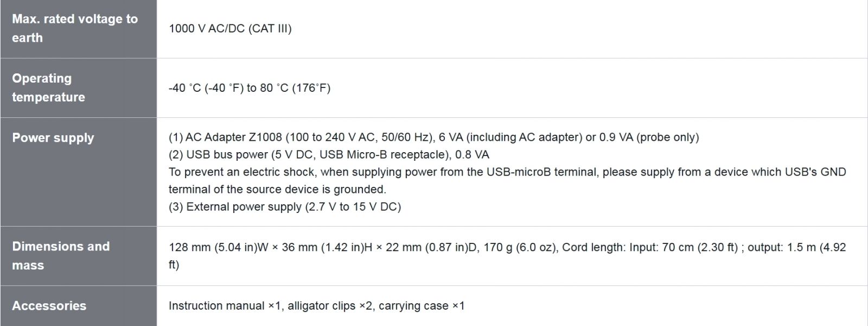Image resolution: width=868 pixels, height=326 pixels.
Task: Click "terminal of the source device is grounded" line
Action: (277, 190)
